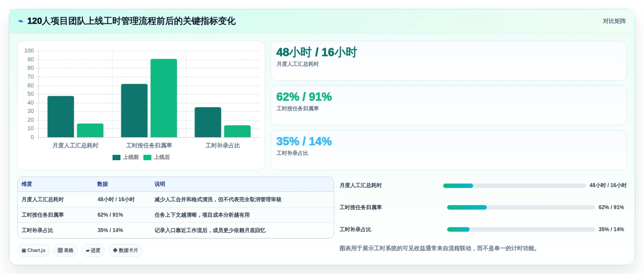Click the 数据 column header
The image size is (644, 274).
coord(103,184)
